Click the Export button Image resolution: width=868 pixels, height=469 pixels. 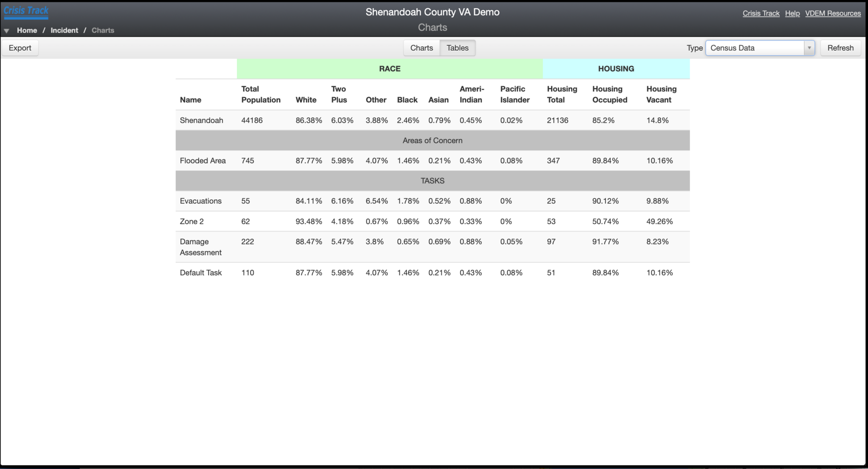pos(20,48)
